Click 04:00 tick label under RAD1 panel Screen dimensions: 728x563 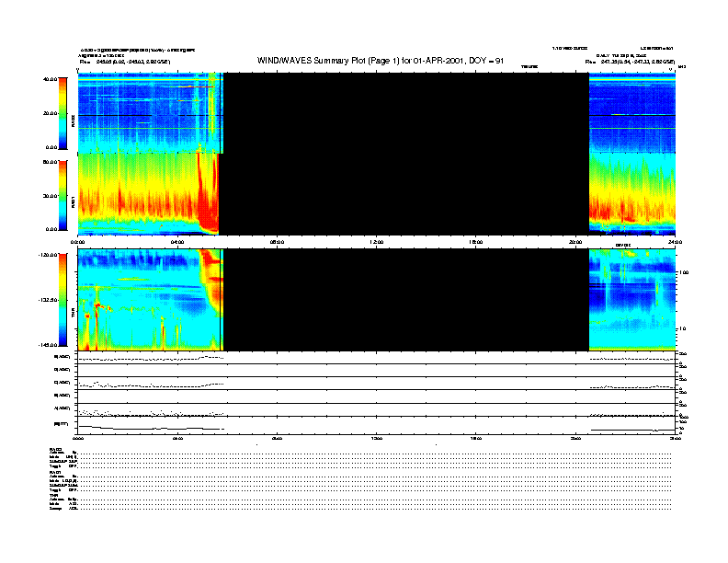pyautogui.click(x=177, y=242)
